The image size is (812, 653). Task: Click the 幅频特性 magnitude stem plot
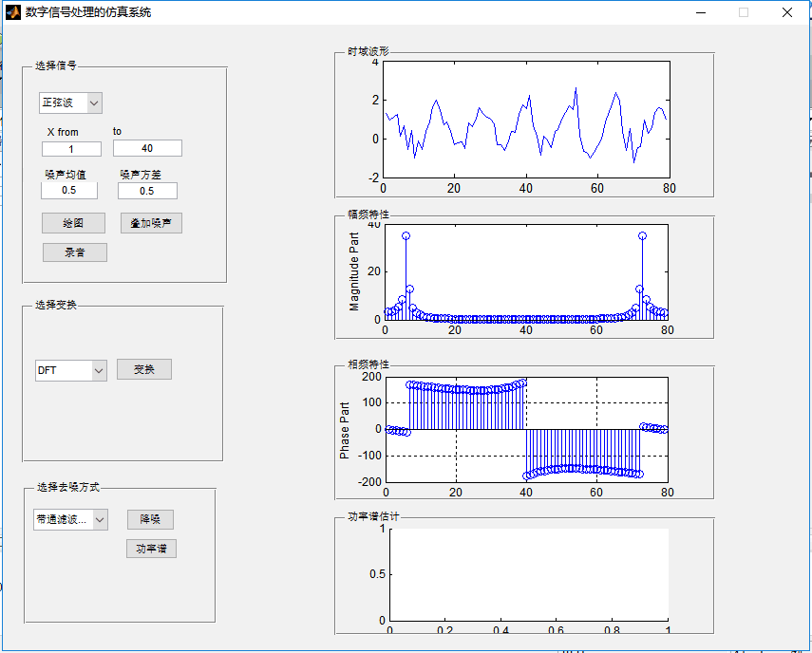tap(526, 272)
